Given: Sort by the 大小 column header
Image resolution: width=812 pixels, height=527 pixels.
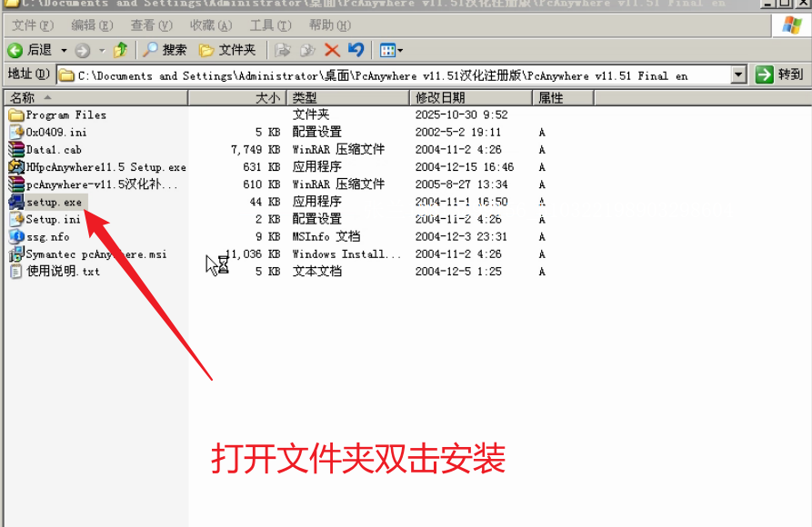Looking at the screenshot, I should point(237,97).
